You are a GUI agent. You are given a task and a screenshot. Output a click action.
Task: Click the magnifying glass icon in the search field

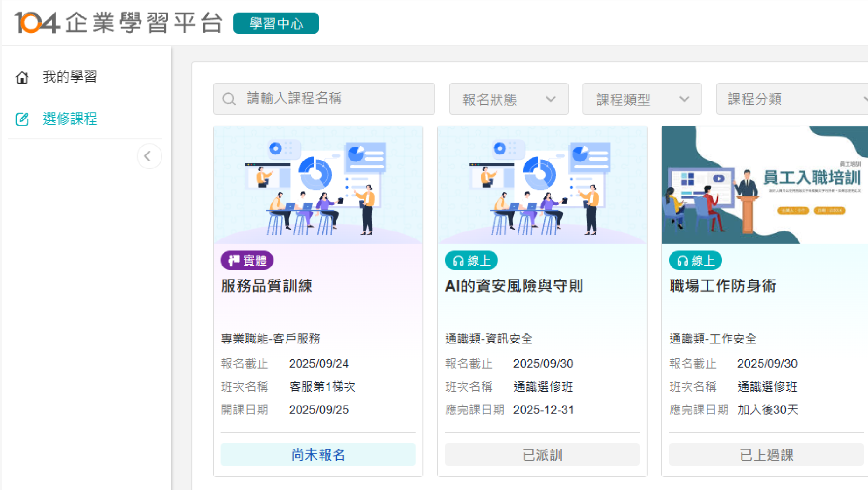pos(229,99)
